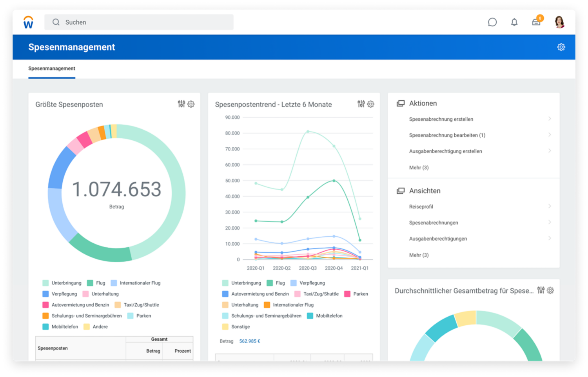The height and width of the screenshot is (377, 588).
Task: Click the 2021-Q1 axis label
Action: click(x=359, y=268)
